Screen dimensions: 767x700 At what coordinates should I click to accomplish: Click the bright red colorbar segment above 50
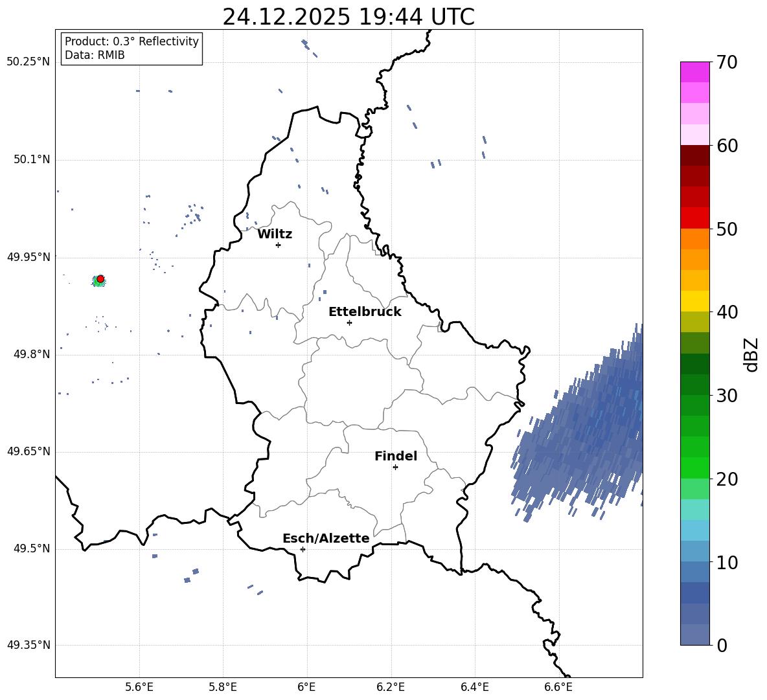point(694,218)
